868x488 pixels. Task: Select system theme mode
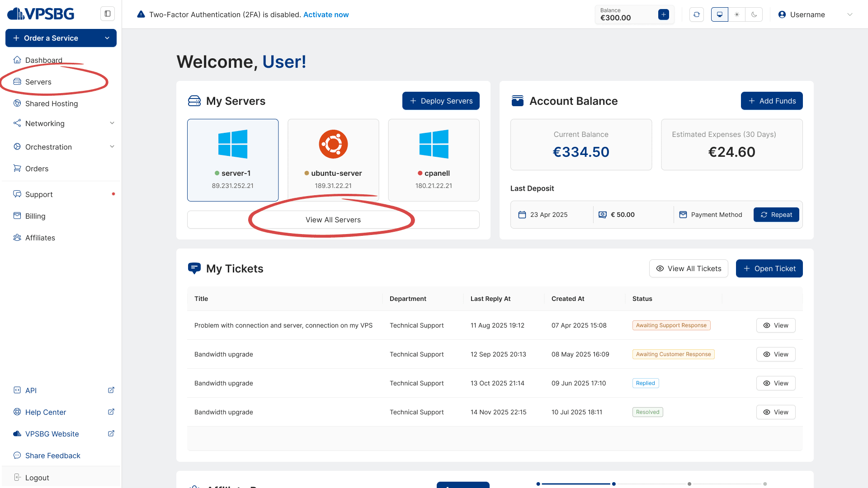tap(720, 14)
